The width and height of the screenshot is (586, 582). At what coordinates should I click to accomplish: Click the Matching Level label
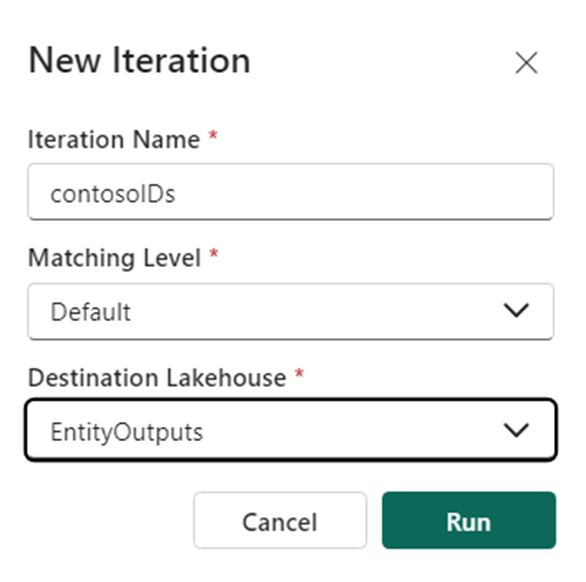coord(115,258)
